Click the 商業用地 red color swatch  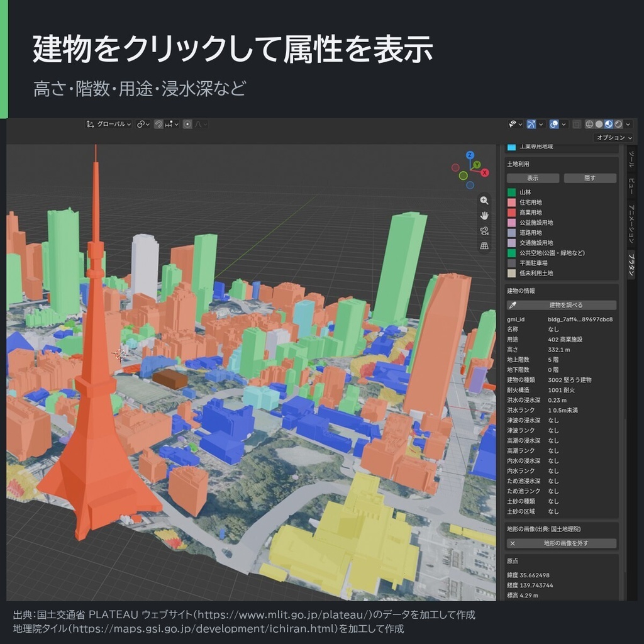[x=511, y=213]
